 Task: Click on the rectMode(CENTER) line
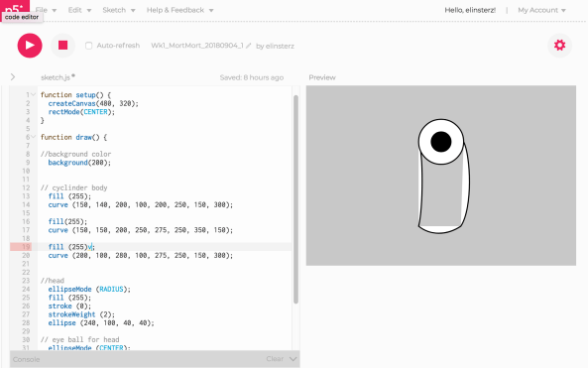[x=81, y=112]
